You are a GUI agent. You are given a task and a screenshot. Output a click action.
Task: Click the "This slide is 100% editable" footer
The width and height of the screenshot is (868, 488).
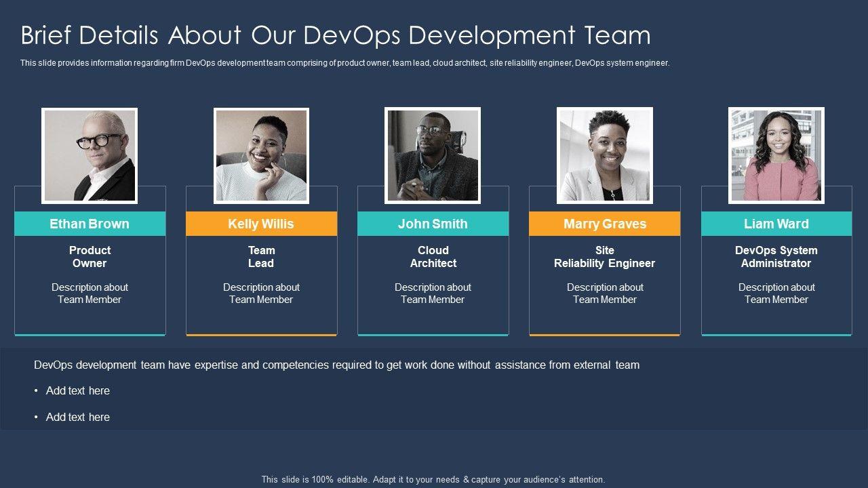click(x=433, y=479)
